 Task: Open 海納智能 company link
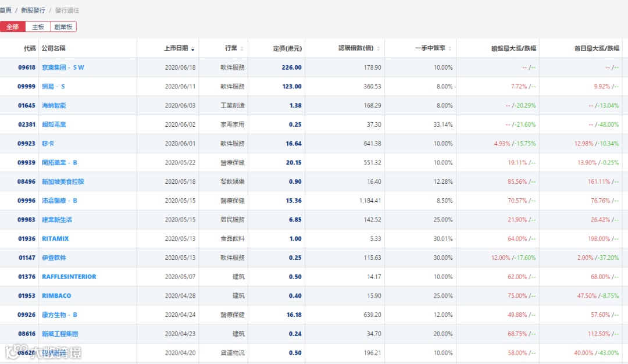point(53,105)
